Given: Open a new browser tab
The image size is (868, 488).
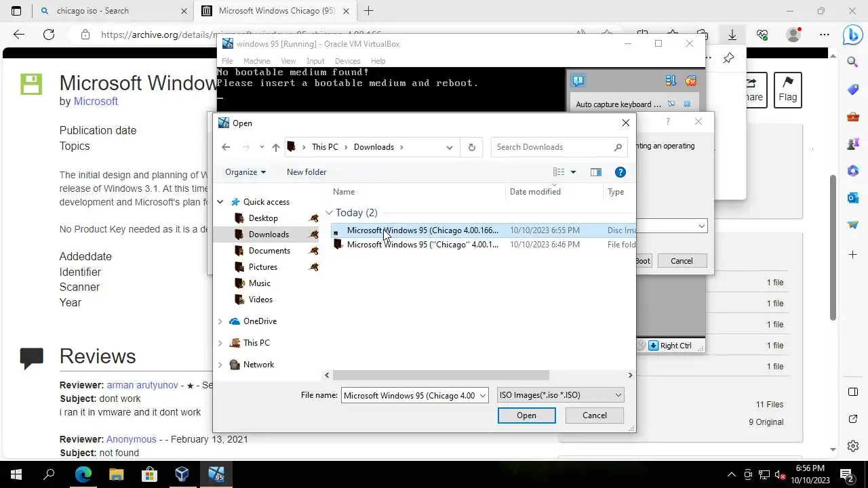Looking at the screenshot, I should pyautogui.click(x=368, y=11).
